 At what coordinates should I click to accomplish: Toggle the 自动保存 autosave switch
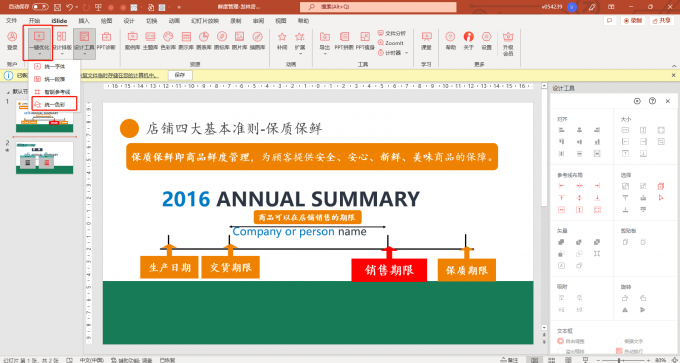click(40, 7)
